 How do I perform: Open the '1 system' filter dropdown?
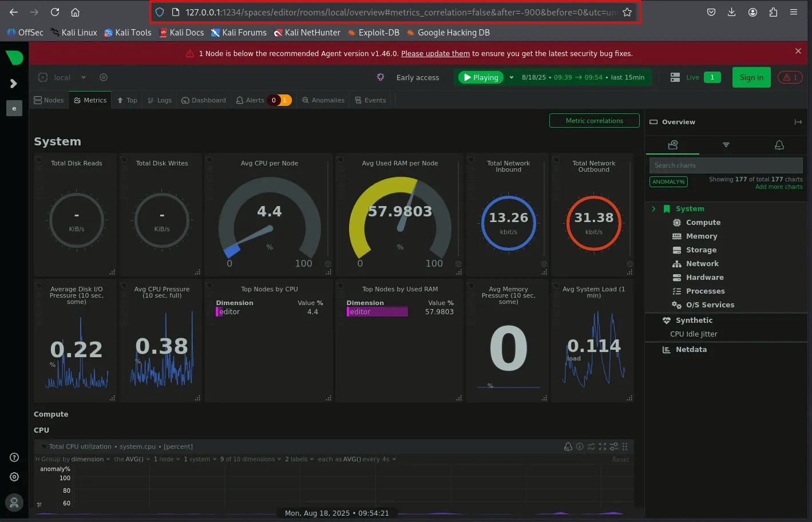pos(200,459)
